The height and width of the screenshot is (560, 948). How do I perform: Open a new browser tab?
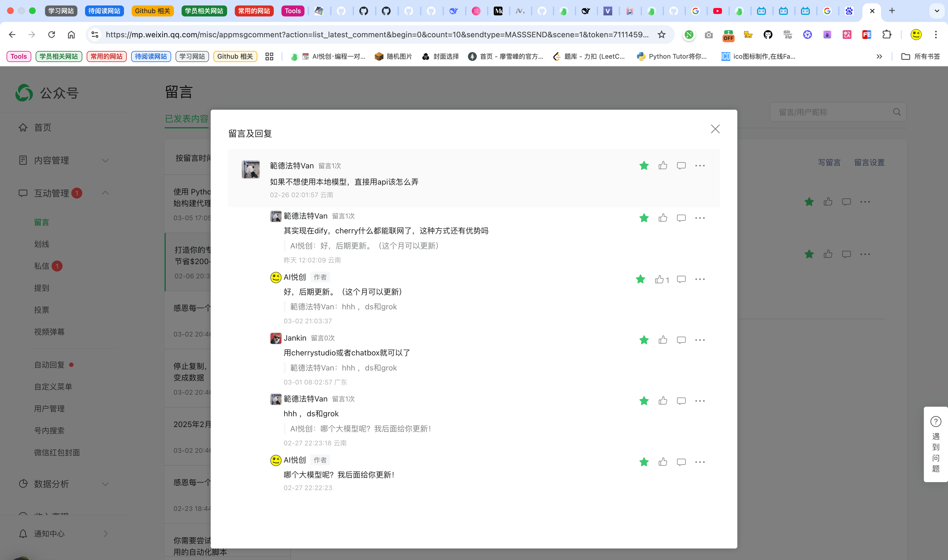click(892, 11)
